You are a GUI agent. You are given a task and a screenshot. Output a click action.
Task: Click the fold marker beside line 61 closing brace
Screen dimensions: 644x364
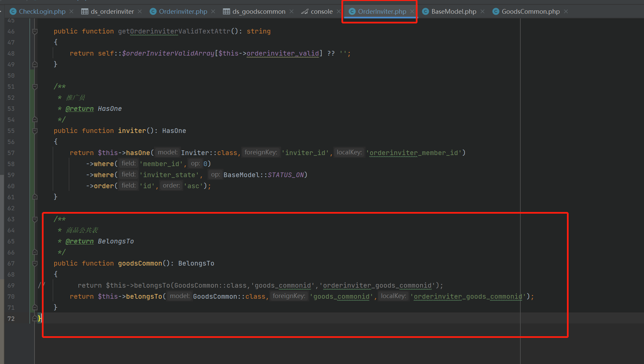tap(35, 197)
